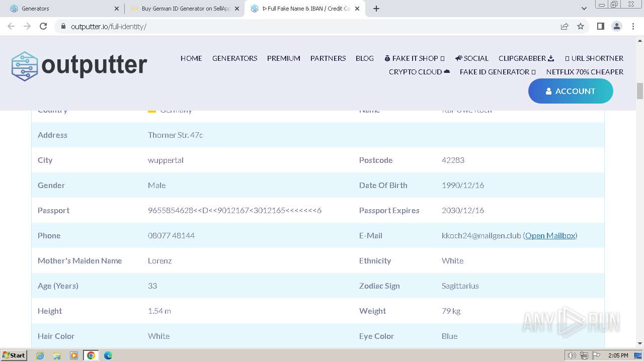The image size is (644, 362).
Task: Open CLIPGRABBER menu item
Action: click(526, 58)
